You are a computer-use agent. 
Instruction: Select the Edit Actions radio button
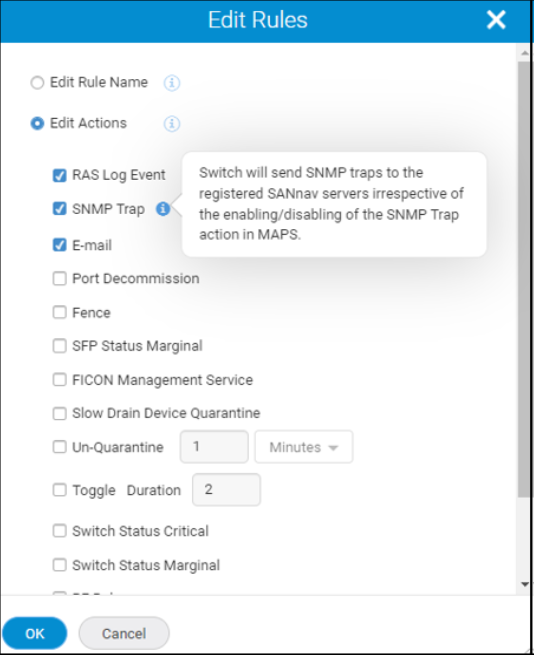click(x=37, y=123)
